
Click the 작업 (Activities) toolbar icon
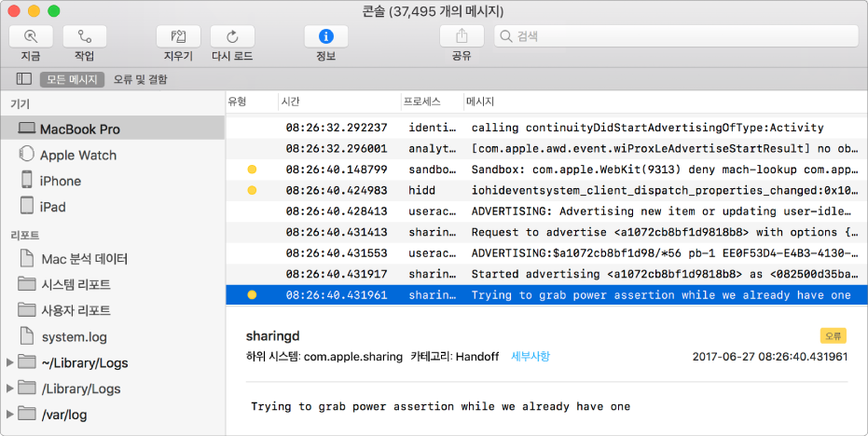(85, 36)
